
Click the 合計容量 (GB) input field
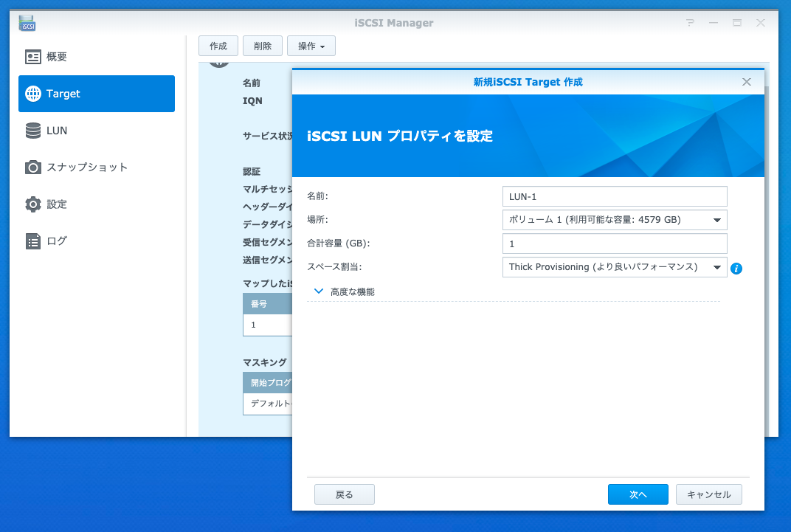615,243
